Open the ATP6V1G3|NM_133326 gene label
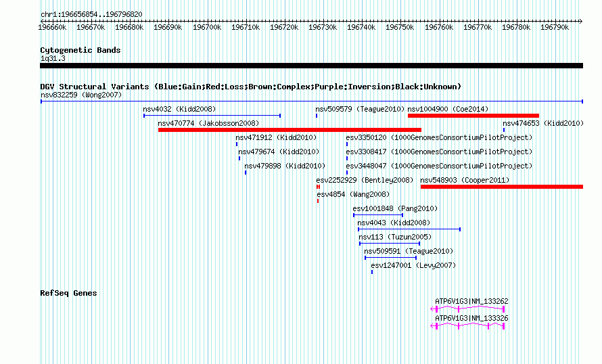 [x=471, y=318]
